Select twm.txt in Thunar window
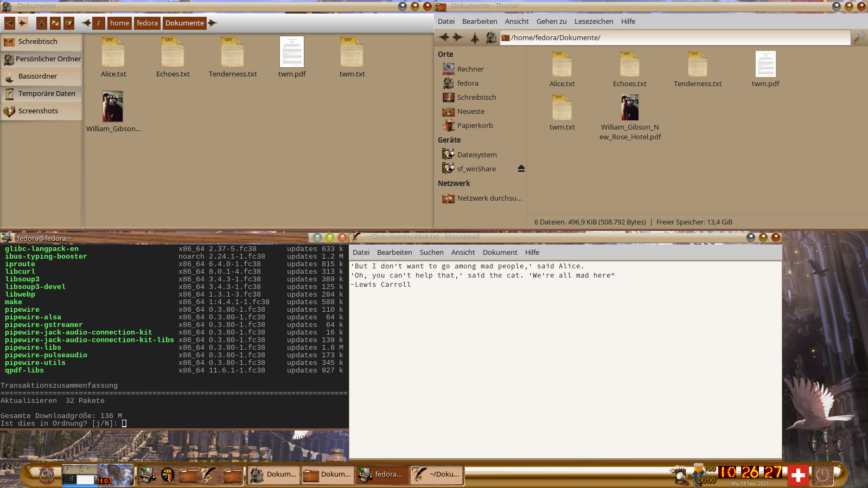The image size is (868, 488). (562, 113)
